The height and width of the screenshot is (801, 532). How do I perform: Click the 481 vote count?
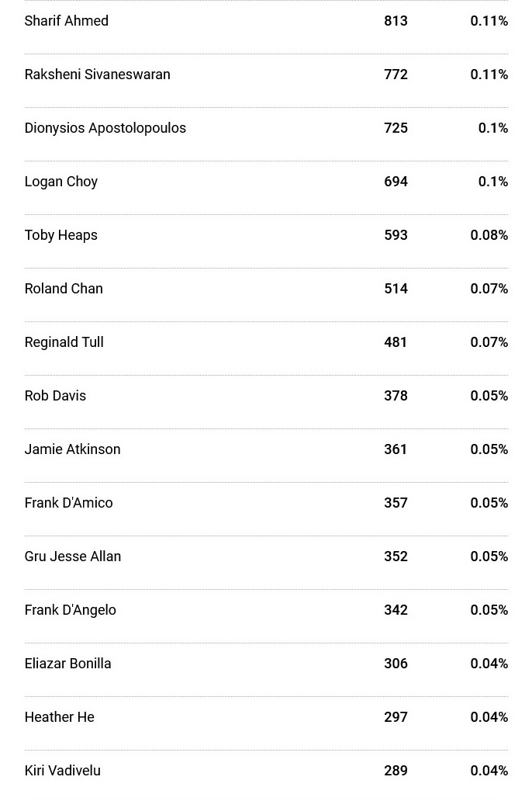coord(396,342)
